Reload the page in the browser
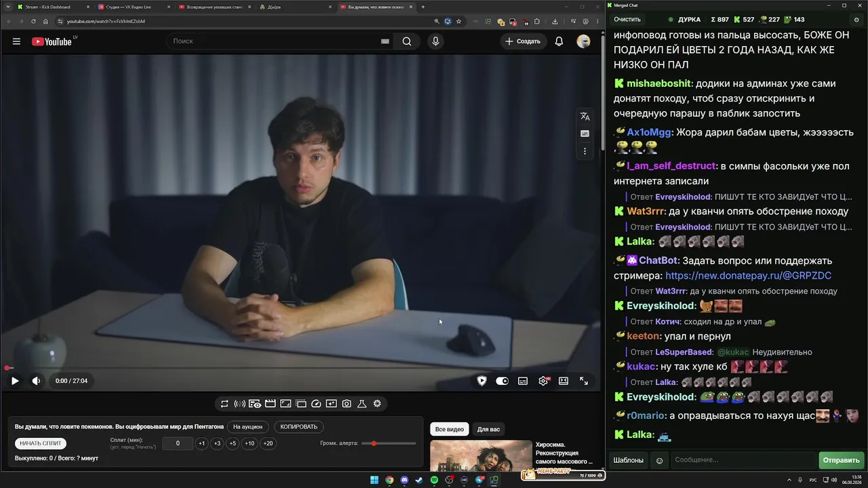 (33, 21)
